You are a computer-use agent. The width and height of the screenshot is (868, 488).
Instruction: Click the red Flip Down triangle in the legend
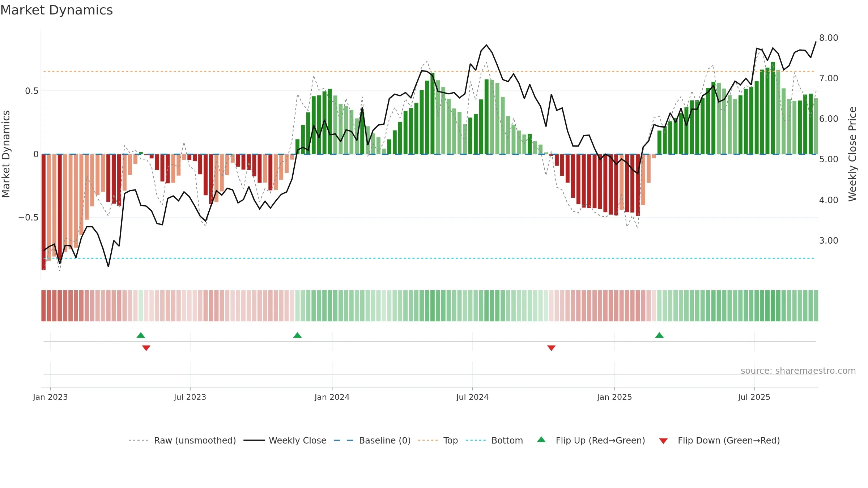pyautogui.click(x=663, y=441)
